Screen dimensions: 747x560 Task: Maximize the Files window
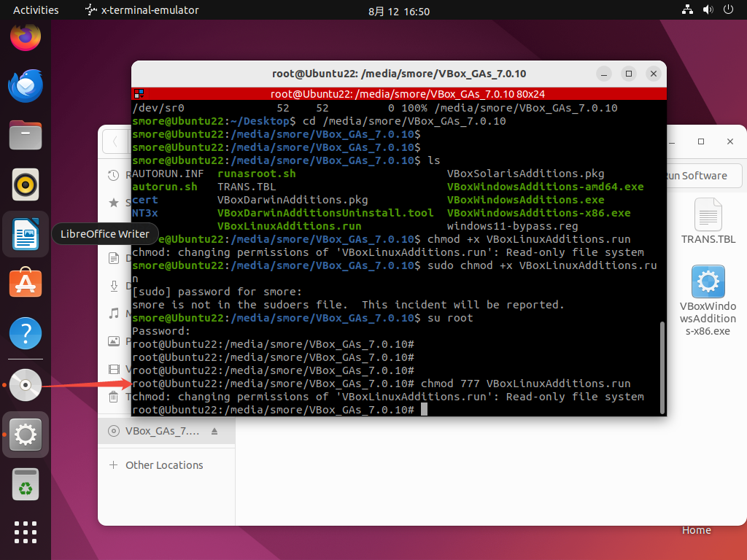click(x=701, y=141)
